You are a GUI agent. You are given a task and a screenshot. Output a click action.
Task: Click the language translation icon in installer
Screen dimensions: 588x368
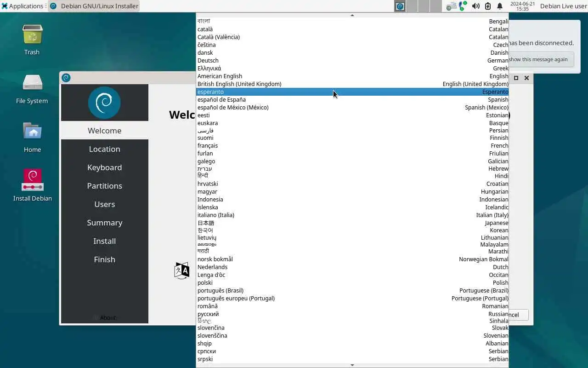182,270
